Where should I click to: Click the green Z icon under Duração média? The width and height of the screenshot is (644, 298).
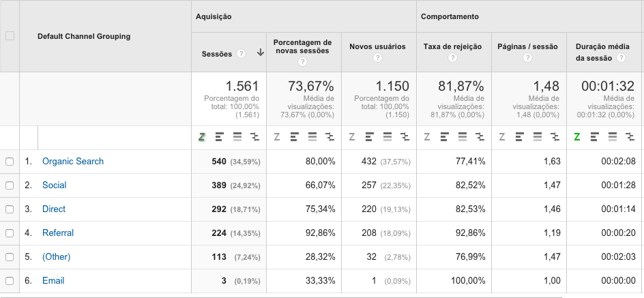[577, 137]
